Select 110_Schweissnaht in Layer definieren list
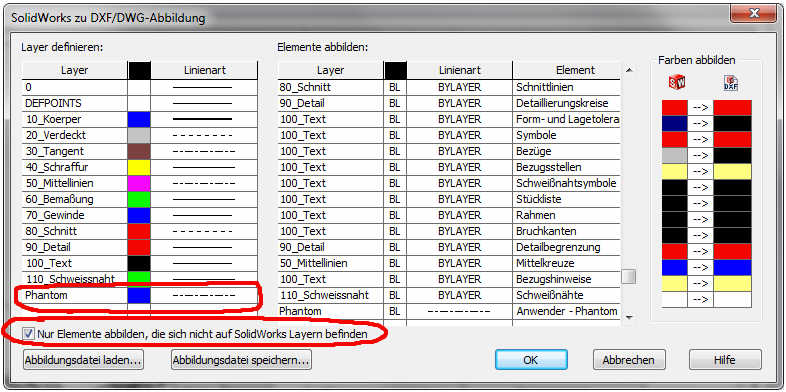This screenshot has width=786, height=392. click(74, 279)
